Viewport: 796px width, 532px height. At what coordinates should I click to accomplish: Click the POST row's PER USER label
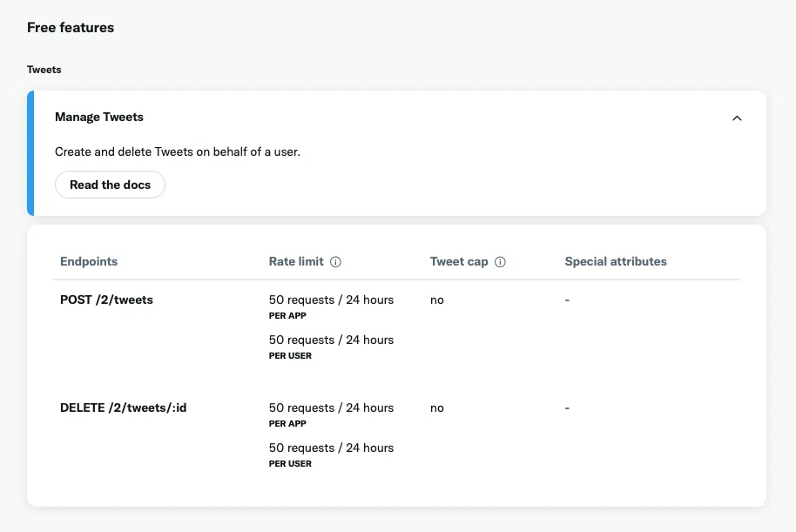(x=290, y=356)
